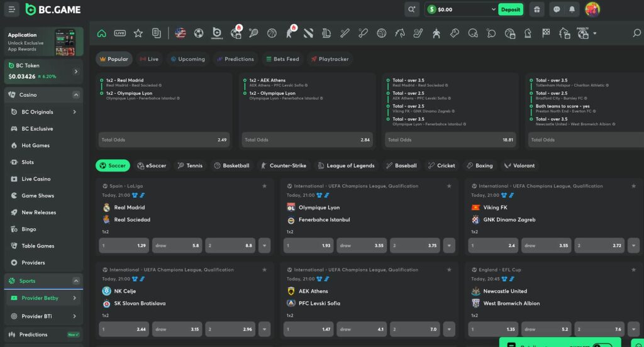The height and width of the screenshot is (347, 644).
Task: Bet on GNK Dinamo Zagreb win 2.72
Action: coord(599,246)
